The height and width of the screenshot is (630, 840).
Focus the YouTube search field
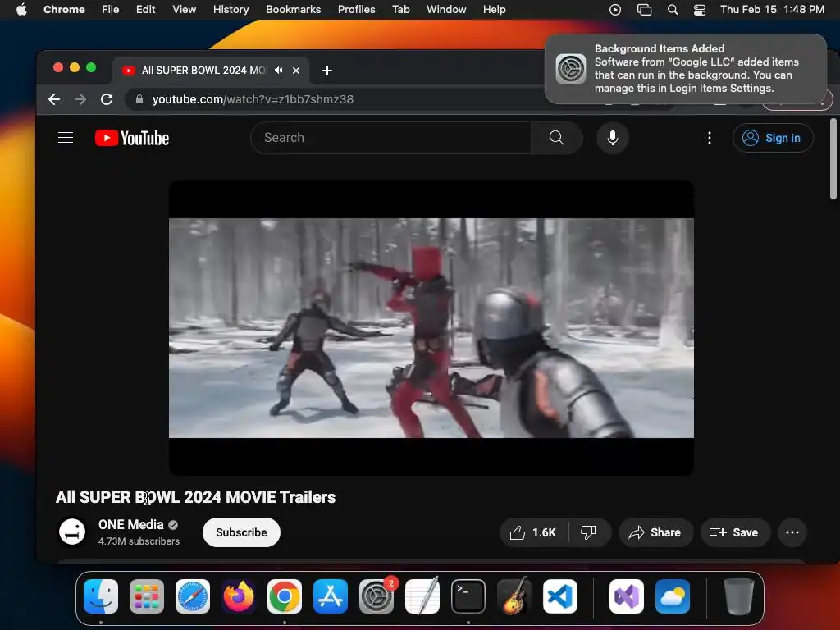(x=391, y=138)
